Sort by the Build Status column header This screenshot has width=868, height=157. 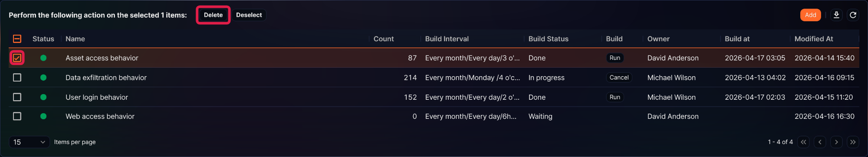point(548,39)
